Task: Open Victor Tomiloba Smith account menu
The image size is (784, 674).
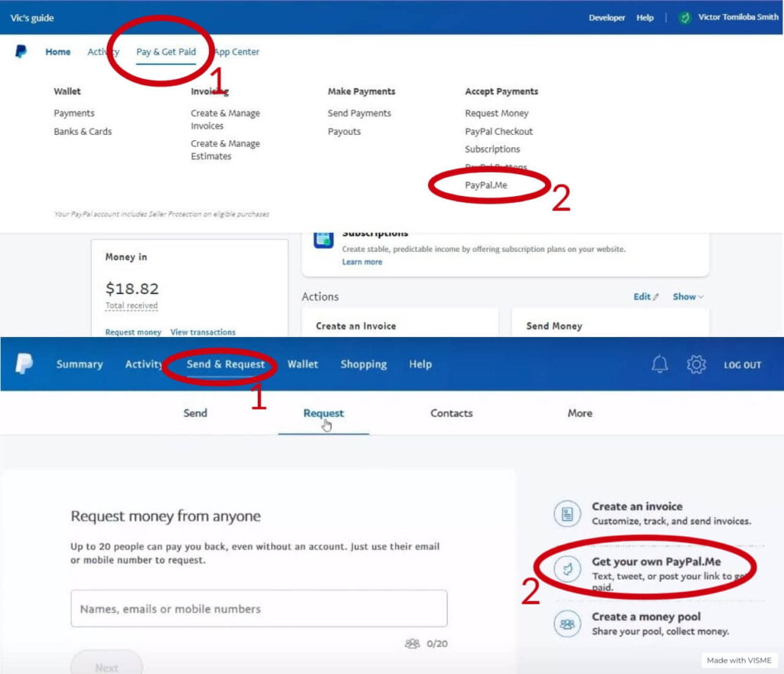Action: [x=738, y=17]
